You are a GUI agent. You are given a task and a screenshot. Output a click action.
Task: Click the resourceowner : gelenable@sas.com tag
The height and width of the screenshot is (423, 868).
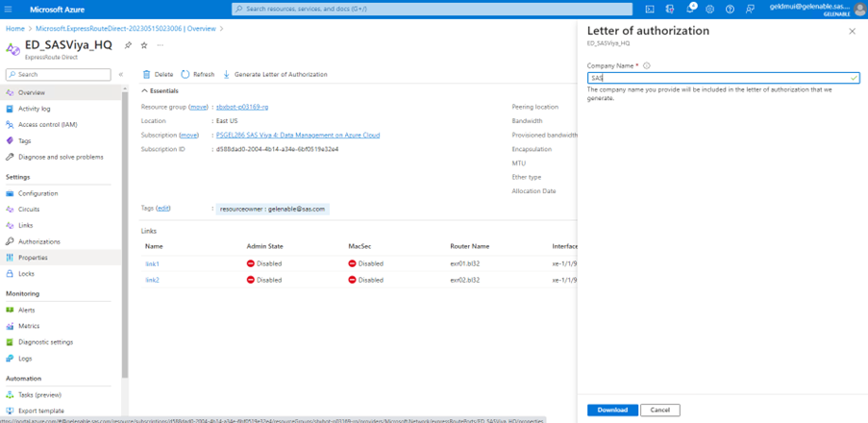point(272,209)
